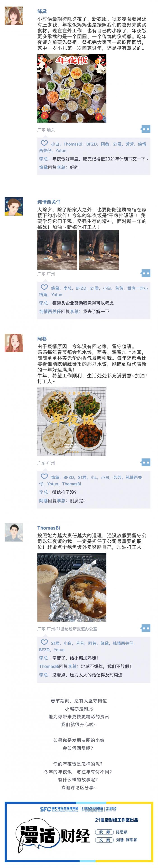158x868 pixels.
Task: Tap comment bubble icon under 纯情西关仔's post
Action: pyautogui.click(x=146, y=273)
